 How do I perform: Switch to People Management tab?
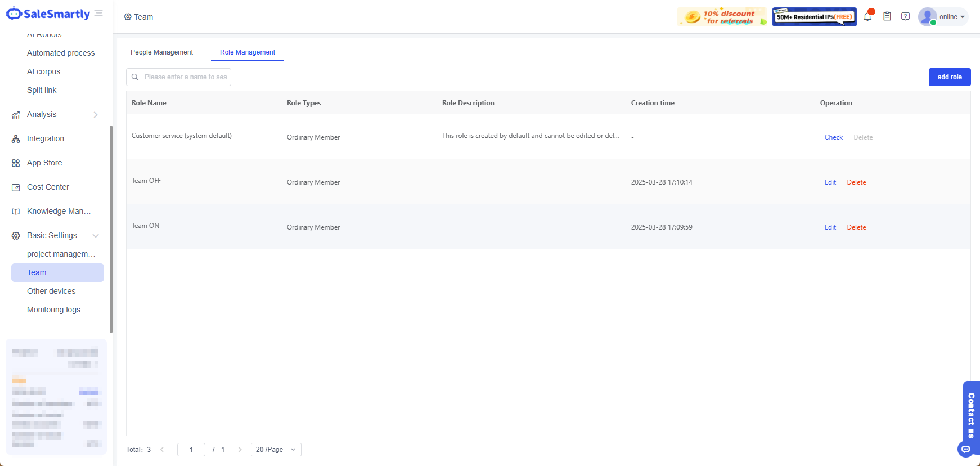pos(161,52)
